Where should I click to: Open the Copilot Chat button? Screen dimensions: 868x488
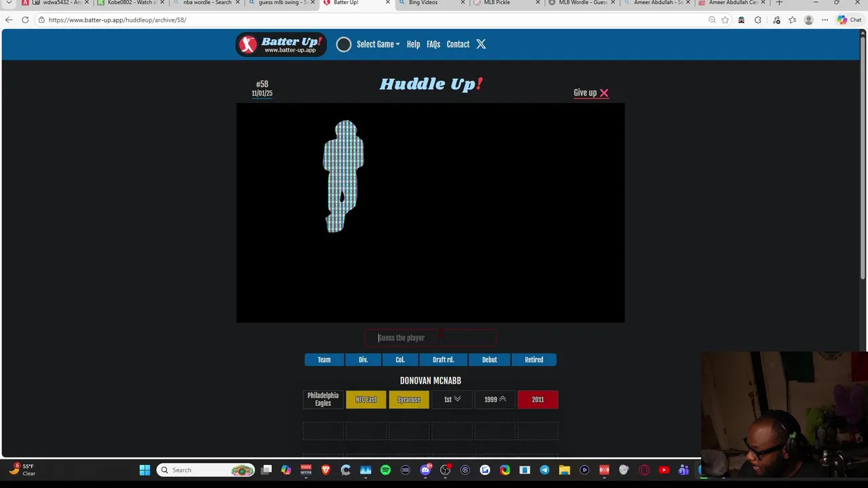coord(849,20)
